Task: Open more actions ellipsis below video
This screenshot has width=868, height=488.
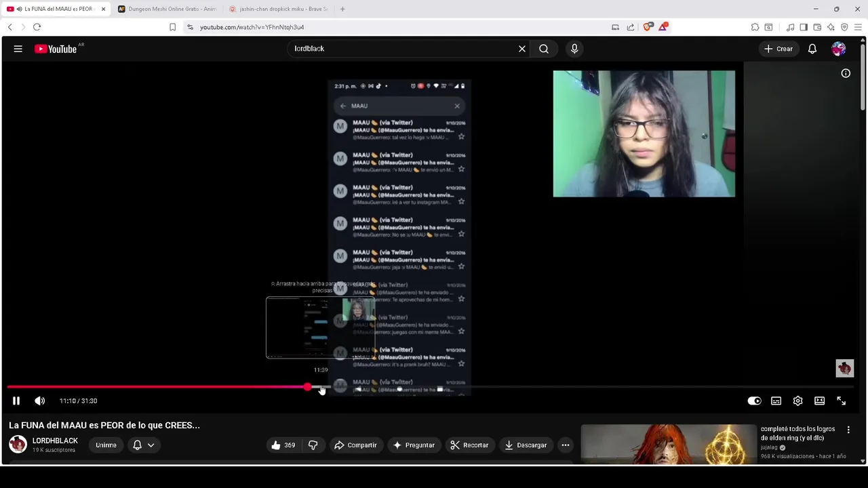Action: [566, 445]
